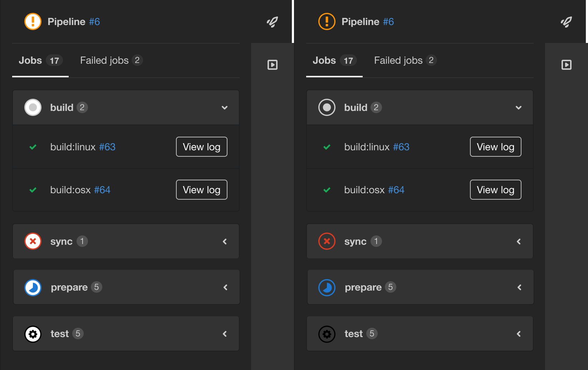This screenshot has width=588, height=370.
Task: Open job #64 for build:osx
Action: tap(102, 190)
